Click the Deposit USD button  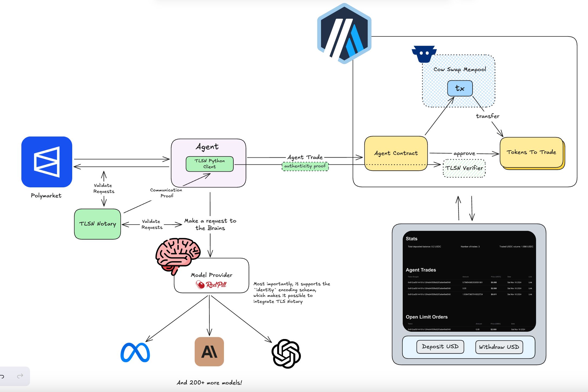440,347
